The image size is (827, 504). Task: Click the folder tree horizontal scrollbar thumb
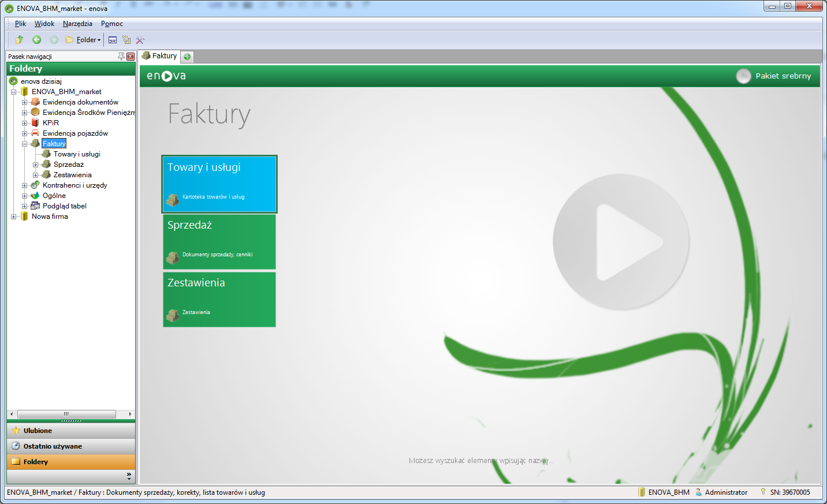[66, 414]
